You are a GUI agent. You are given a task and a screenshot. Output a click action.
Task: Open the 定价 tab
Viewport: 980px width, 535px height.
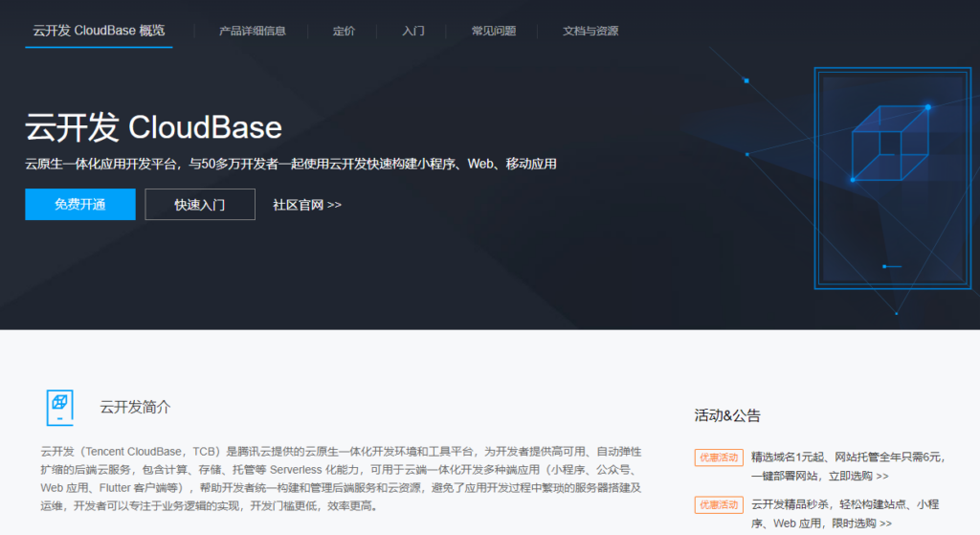344,31
